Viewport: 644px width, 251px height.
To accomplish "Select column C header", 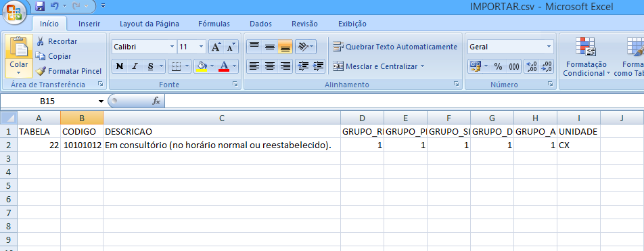I will coord(222,118).
